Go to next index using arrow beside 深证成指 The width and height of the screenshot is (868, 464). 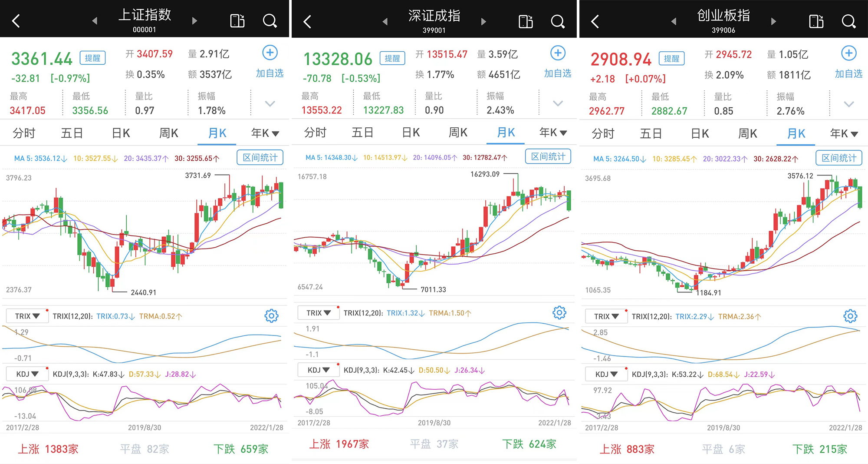point(483,21)
